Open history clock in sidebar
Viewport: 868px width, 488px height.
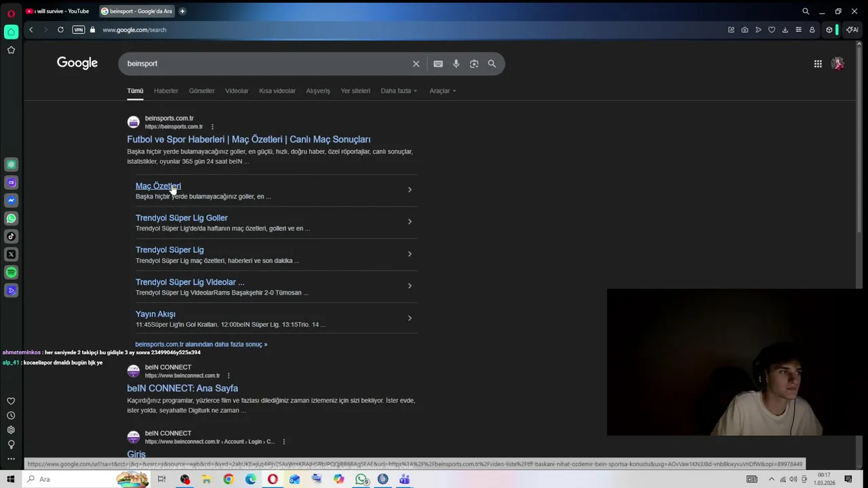click(11, 415)
